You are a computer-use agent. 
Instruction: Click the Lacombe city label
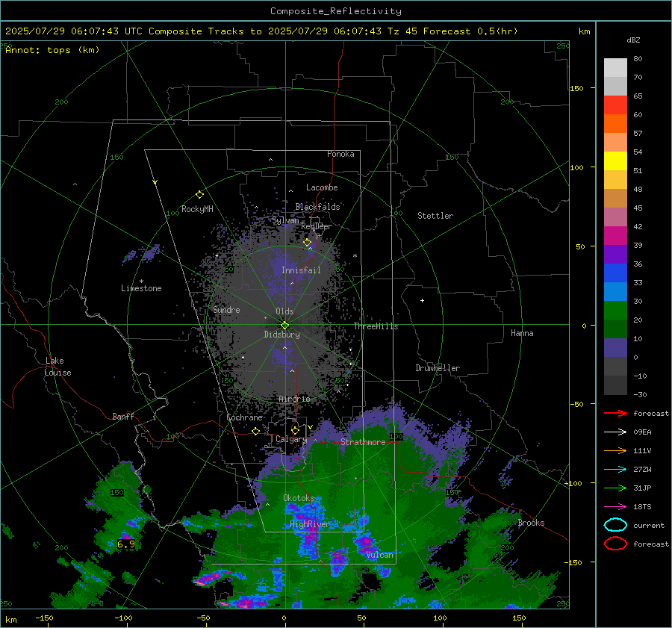pos(322,187)
